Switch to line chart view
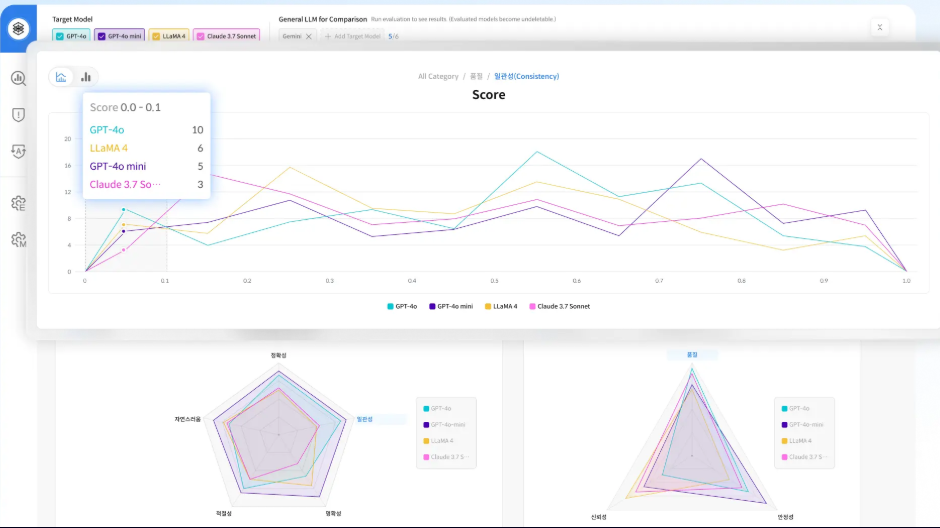This screenshot has width=940, height=528. point(62,76)
